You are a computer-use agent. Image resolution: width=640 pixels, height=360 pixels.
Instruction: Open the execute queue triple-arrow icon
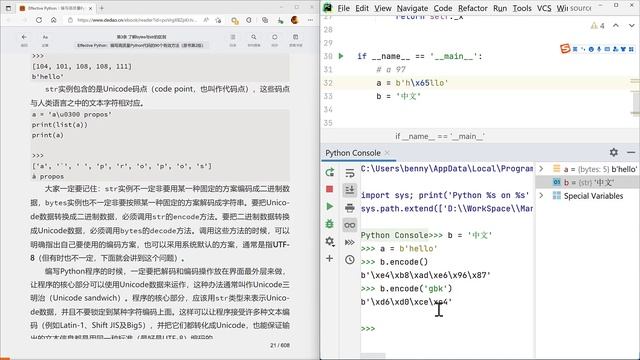pos(350,242)
